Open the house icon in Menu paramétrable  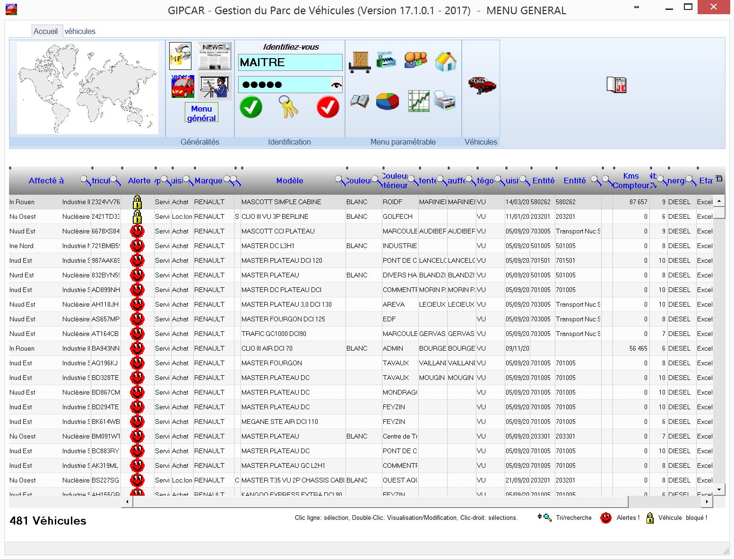pos(445,61)
